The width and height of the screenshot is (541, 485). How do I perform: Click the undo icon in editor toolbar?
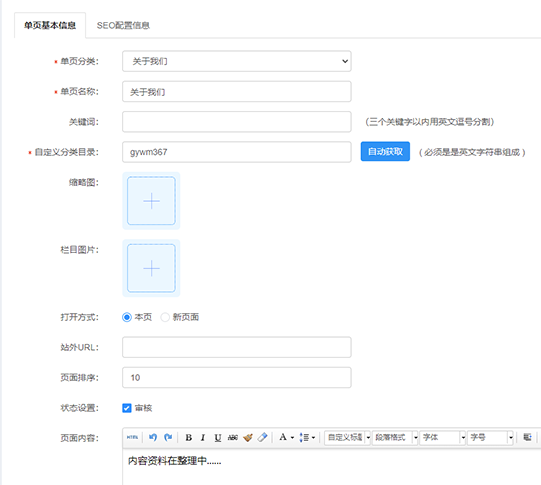pos(153,437)
